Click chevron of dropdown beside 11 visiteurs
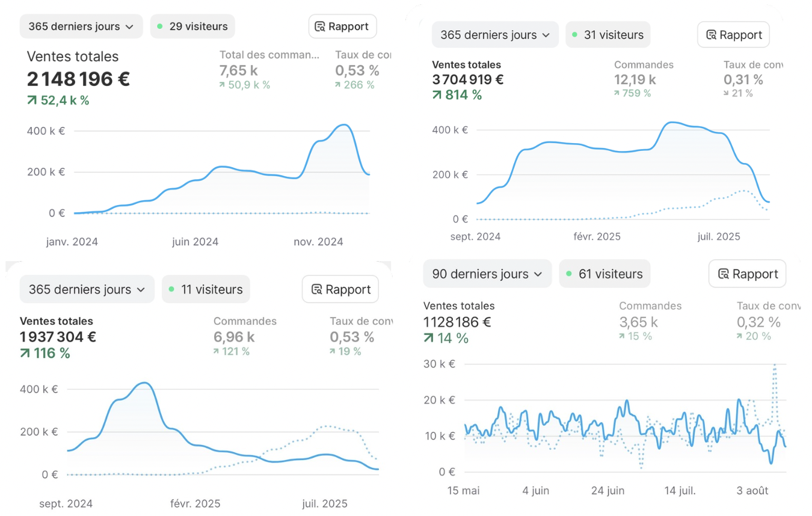Screen dimensions: 812x516 tap(141, 289)
